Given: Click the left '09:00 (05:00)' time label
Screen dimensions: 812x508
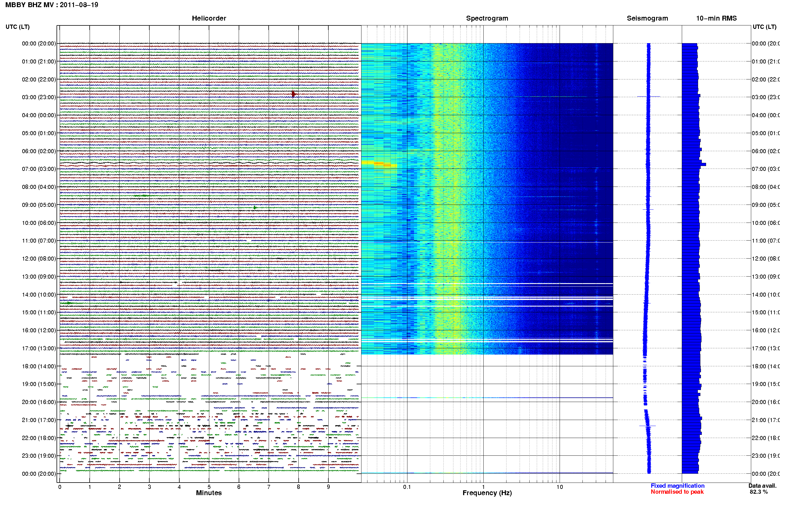Looking at the screenshot, I should [x=39, y=205].
